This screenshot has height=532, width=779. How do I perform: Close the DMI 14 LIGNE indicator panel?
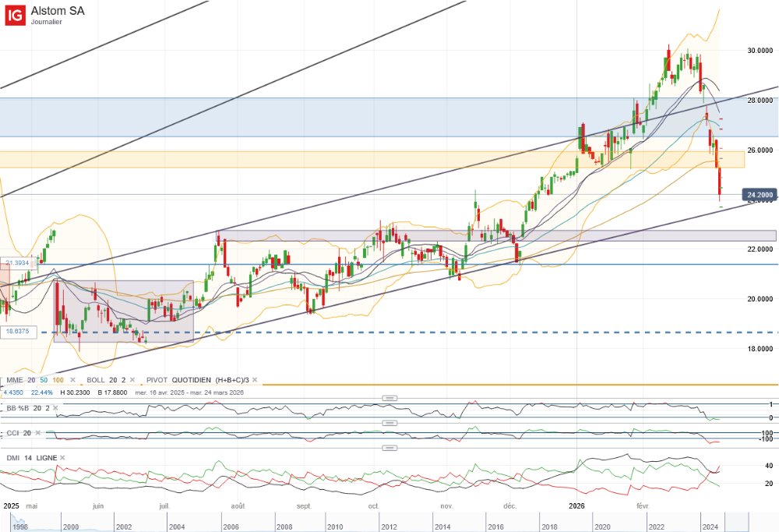(x=62, y=458)
